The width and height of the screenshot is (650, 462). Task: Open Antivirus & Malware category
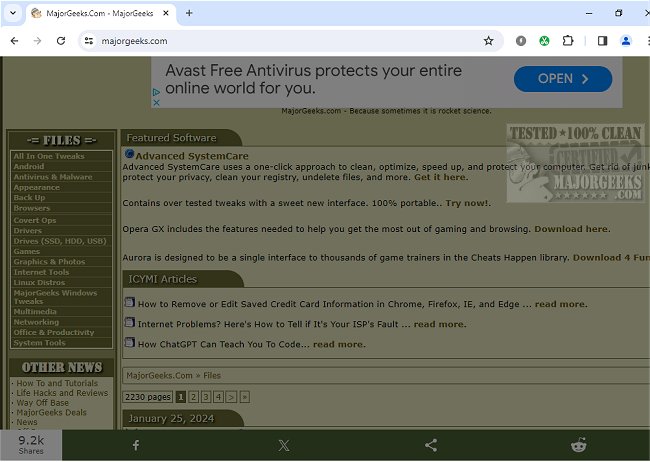pos(53,177)
